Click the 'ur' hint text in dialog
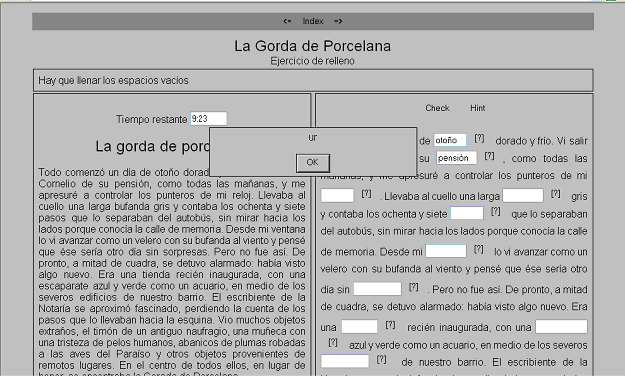The image size is (625, 377). click(312, 137)
